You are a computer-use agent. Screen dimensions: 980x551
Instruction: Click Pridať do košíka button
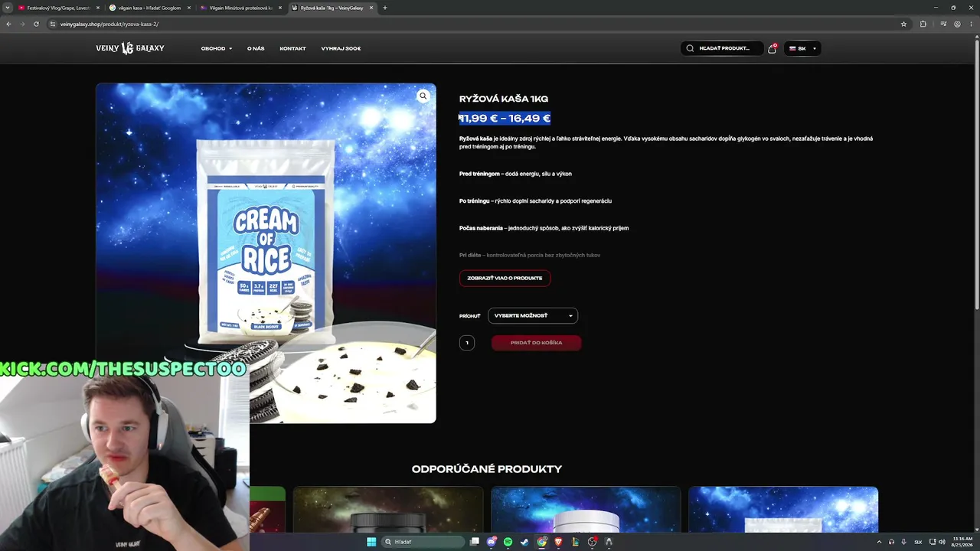536,343
